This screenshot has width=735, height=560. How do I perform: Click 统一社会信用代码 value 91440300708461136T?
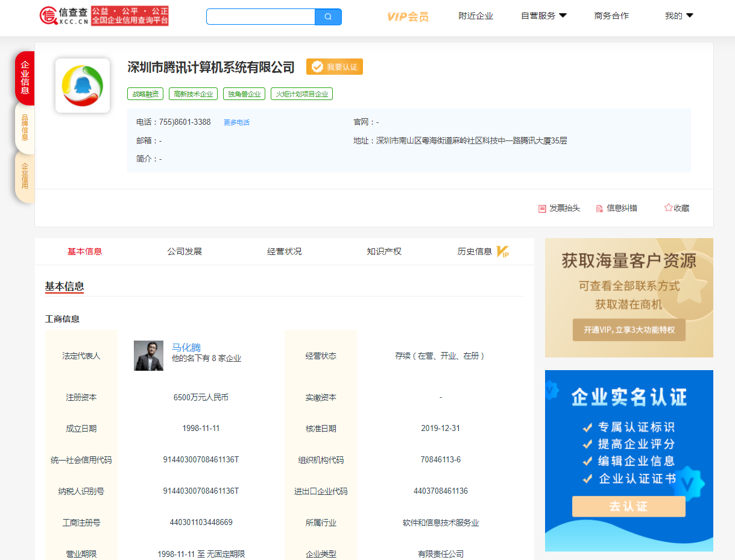(x=201, y=460)
